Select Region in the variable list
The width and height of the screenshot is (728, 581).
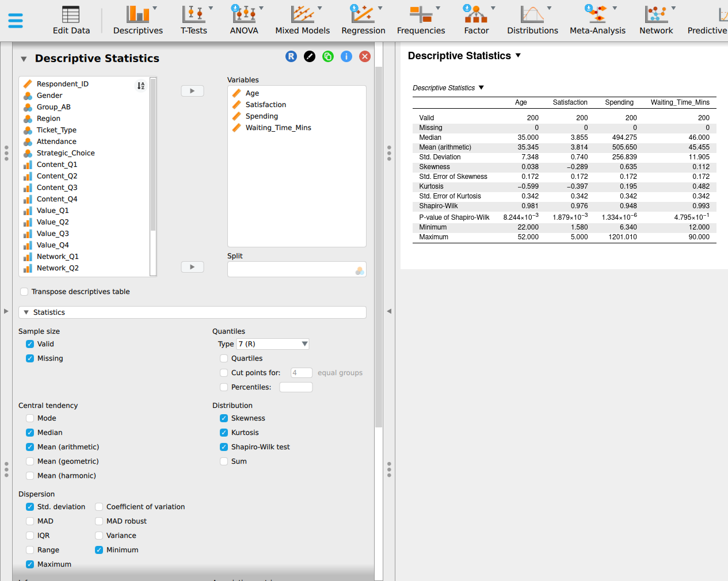(48, 119)
